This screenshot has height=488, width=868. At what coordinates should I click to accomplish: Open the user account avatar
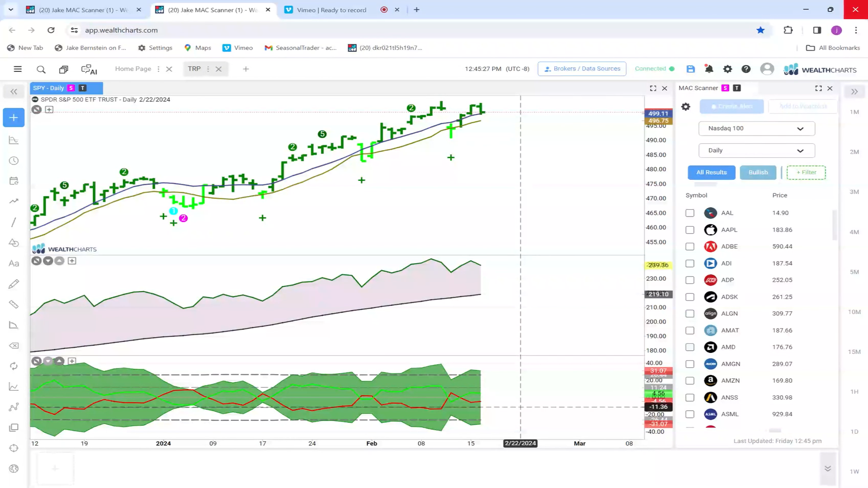click(767, 69)
